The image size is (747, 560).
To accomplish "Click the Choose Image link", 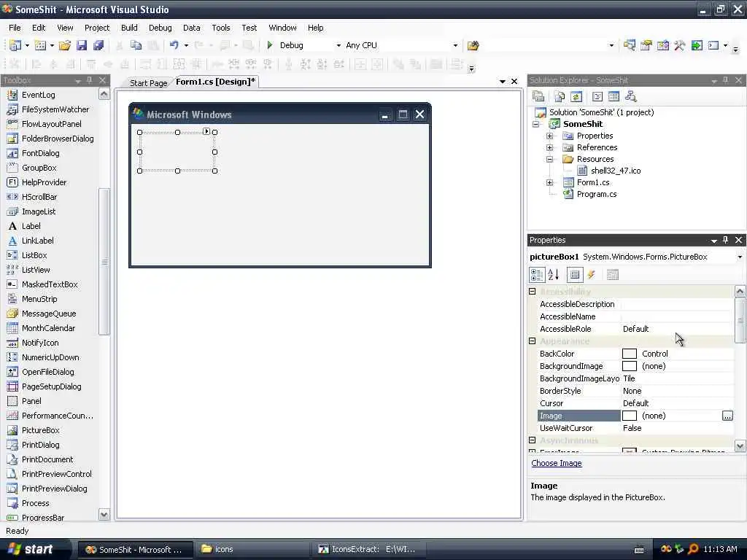I will coord(556,463).
